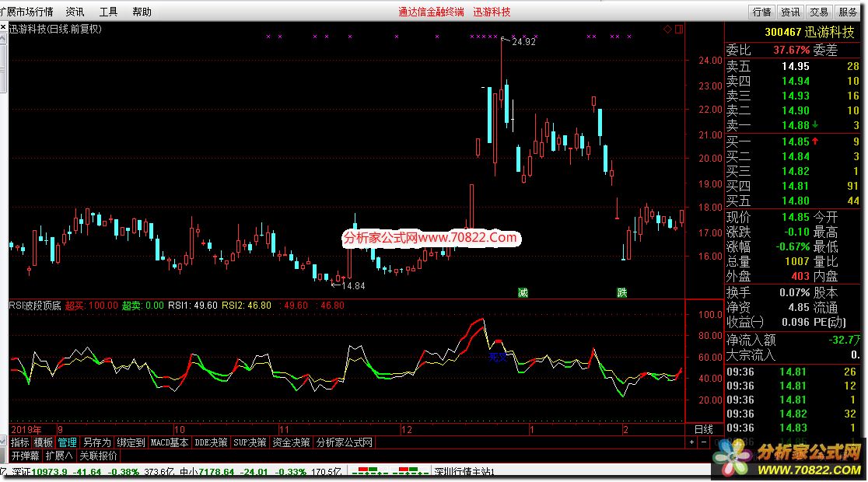The height and width of the screenshot is (482, 868).
Task: Click the red diamond icon above chart
Action: pyautogui.click(x=667, y=29)
